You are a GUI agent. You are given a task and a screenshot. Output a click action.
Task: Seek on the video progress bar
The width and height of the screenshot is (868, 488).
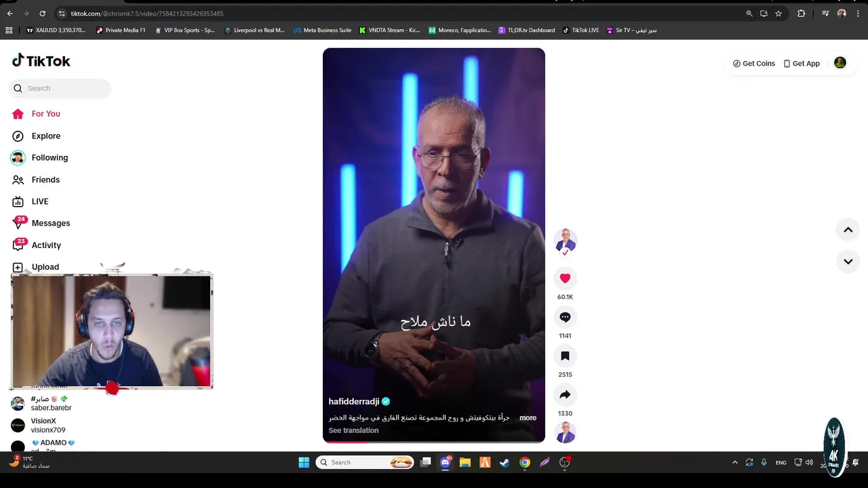click(x=434, y=441)
